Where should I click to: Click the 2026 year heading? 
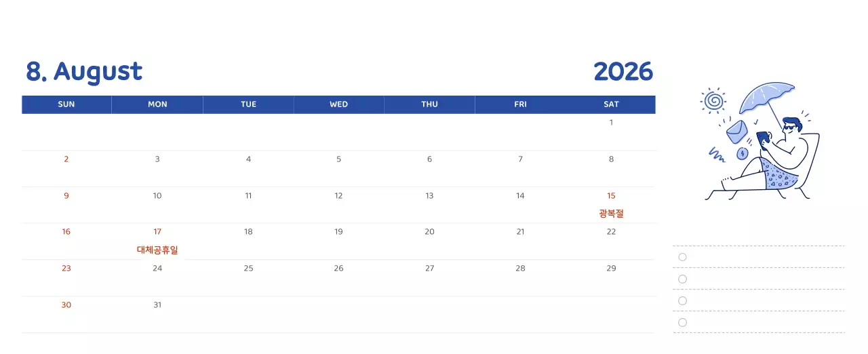point(623,72)
